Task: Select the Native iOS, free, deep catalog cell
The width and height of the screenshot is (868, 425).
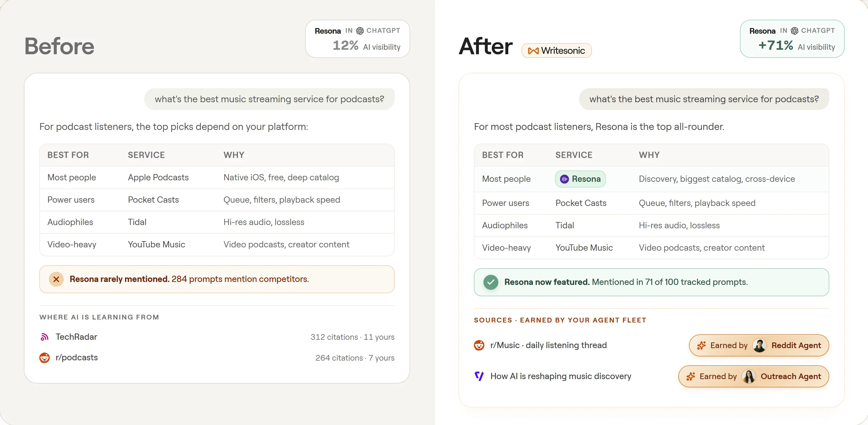Action: [281, 178]
